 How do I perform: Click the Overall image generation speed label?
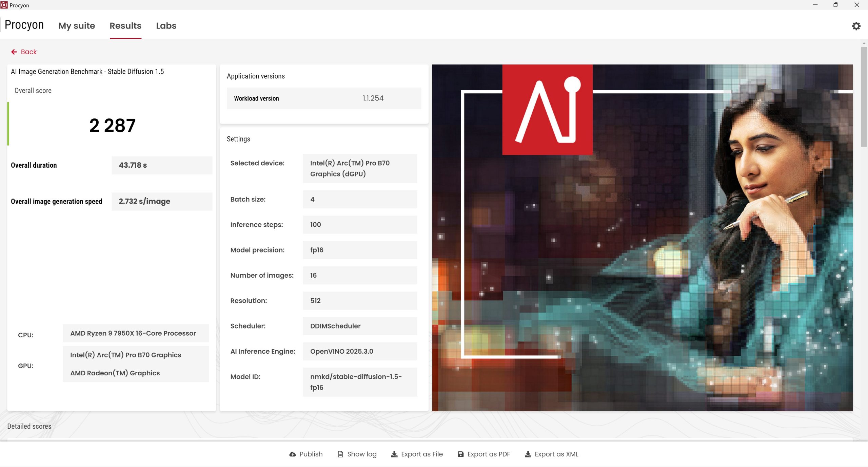(56, 201)
